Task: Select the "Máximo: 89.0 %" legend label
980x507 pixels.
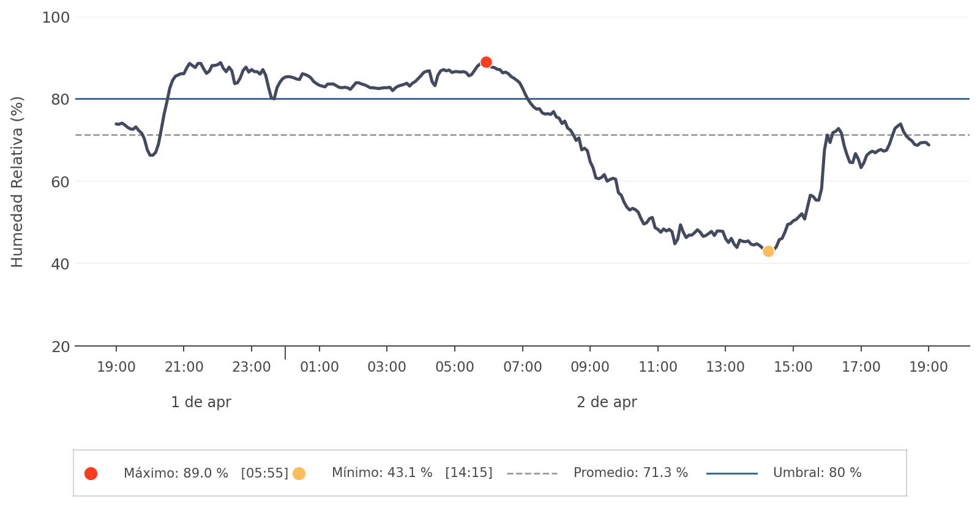Action: 176,473
